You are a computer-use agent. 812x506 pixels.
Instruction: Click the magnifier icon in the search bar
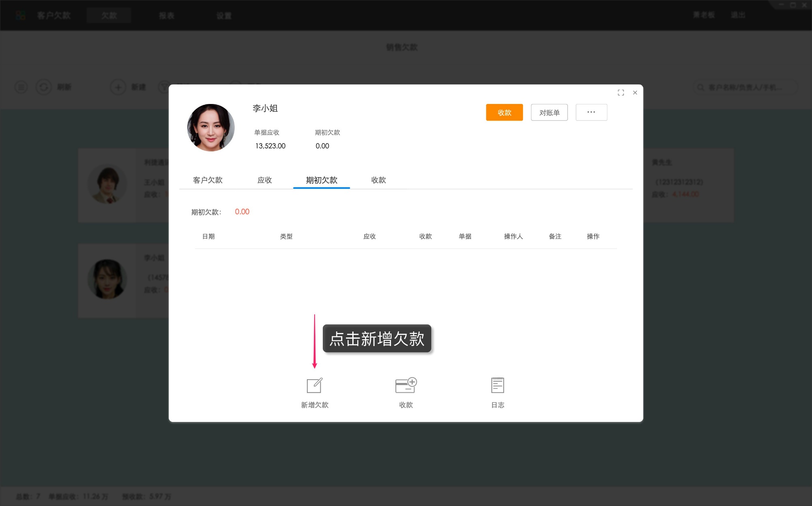click(700, 87)
